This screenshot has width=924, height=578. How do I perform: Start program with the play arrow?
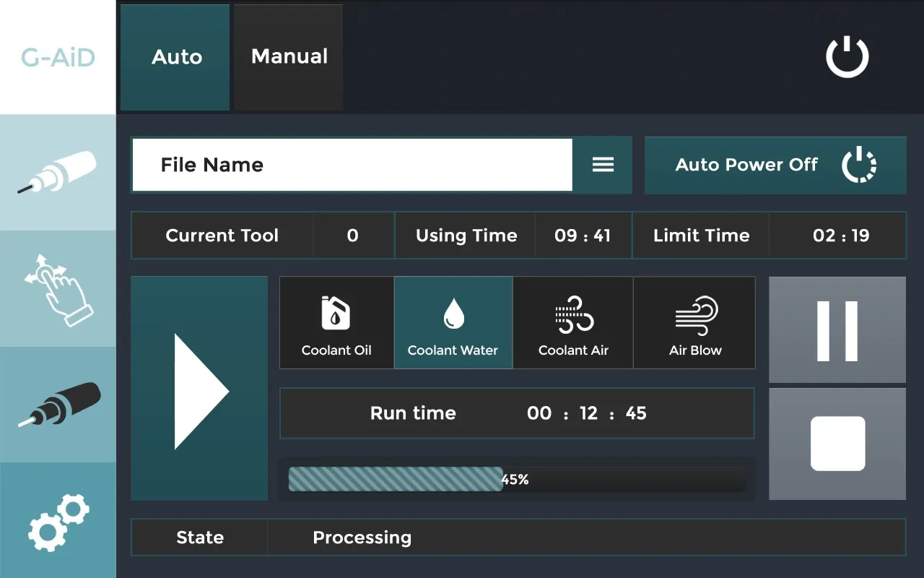pos(199,389)
